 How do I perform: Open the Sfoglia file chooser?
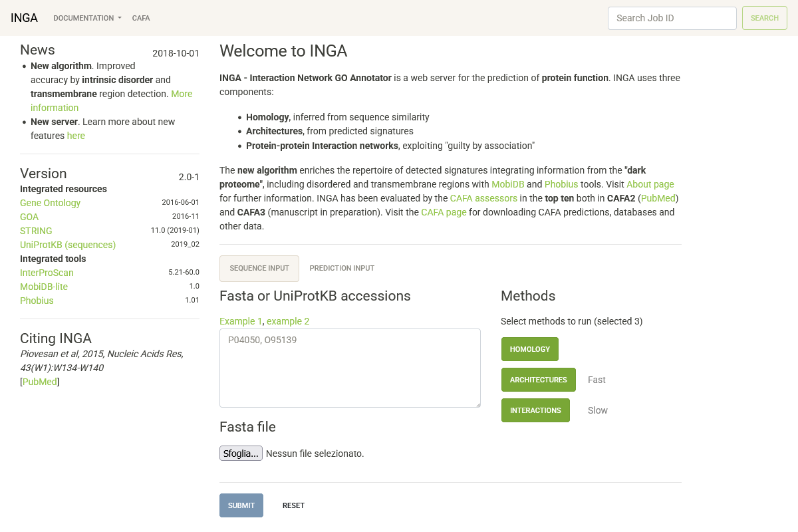(x=241, y=453)
